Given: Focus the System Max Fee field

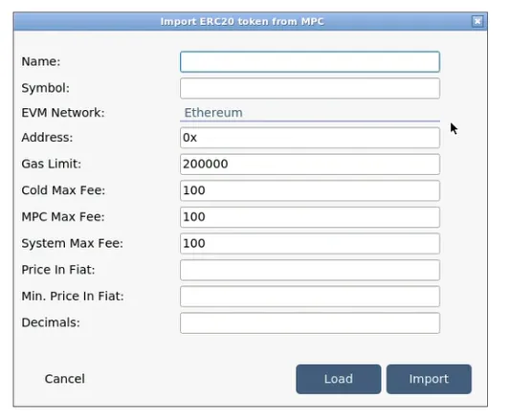Looking at the screenshot, I should point(310,243).
